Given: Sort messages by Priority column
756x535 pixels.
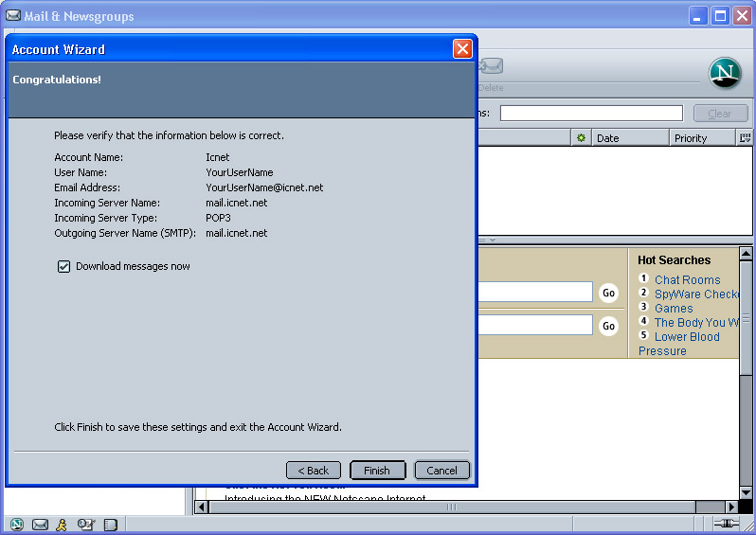Looking at the screenshot, I should [703, 138].
